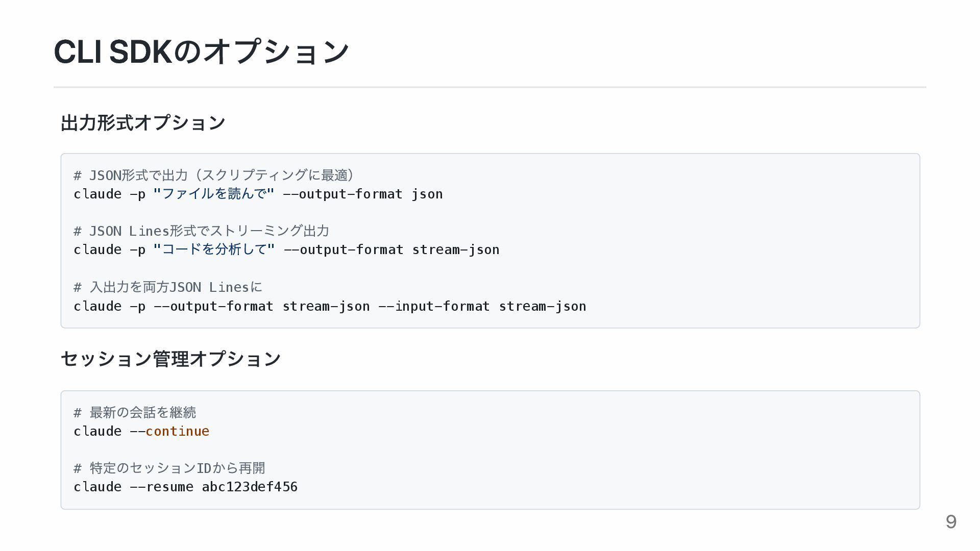Click the command line ending with '--output-format json'
Image resolution: width=980 pixels, height=551 pixels.
pyautogui.click(x=258, y=194)
